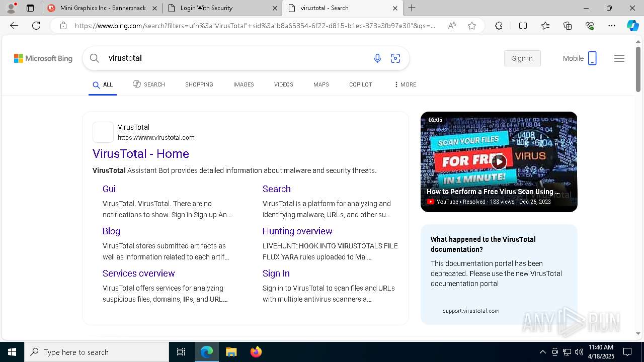Open a new browser tab
Image resolution: width=644 pixels, height=362 pixels.
[x=412, y=8]
